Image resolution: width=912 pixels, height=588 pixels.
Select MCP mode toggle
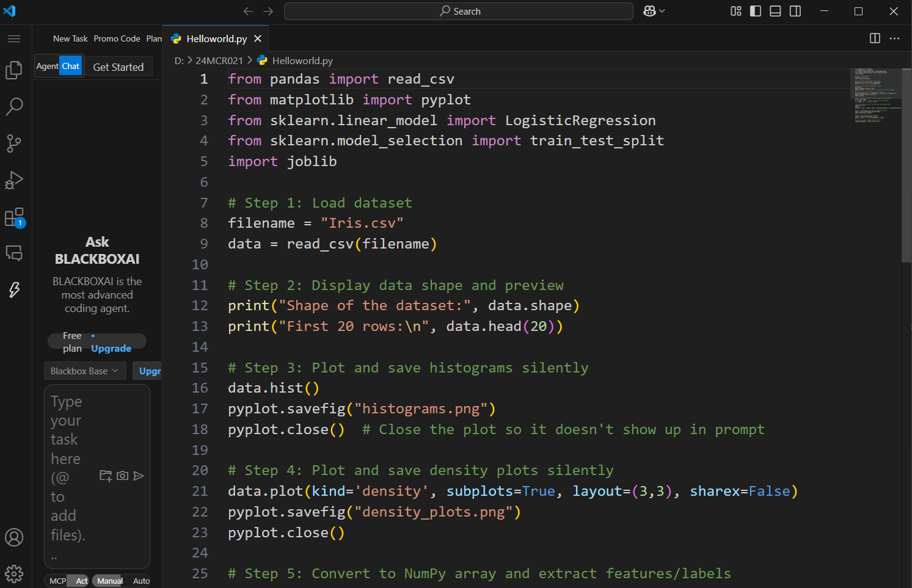point(57,581)
